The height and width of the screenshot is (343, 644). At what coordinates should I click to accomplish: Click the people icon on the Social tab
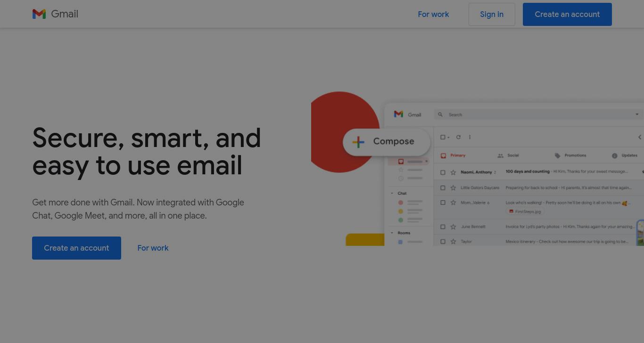(500, 155)
